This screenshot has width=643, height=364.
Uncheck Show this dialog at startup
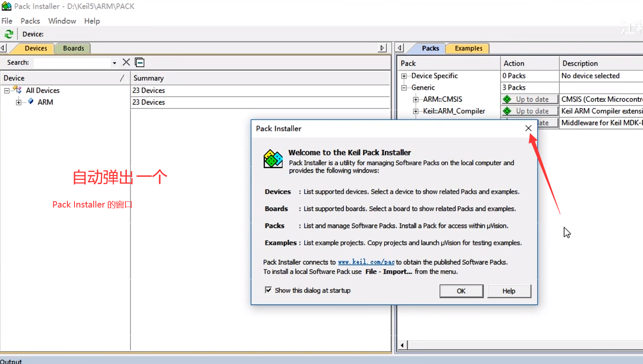(268, 290)
